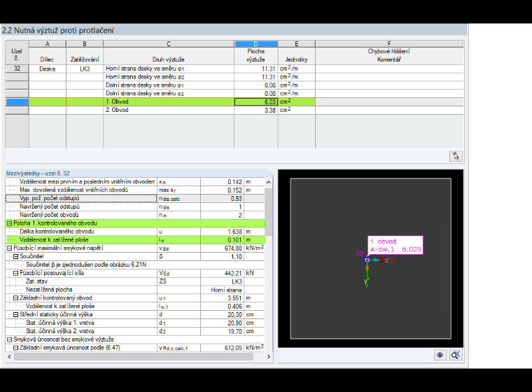This screenshot has height=392, width=532.
Task: Select column F header
Action: point(389,44)
